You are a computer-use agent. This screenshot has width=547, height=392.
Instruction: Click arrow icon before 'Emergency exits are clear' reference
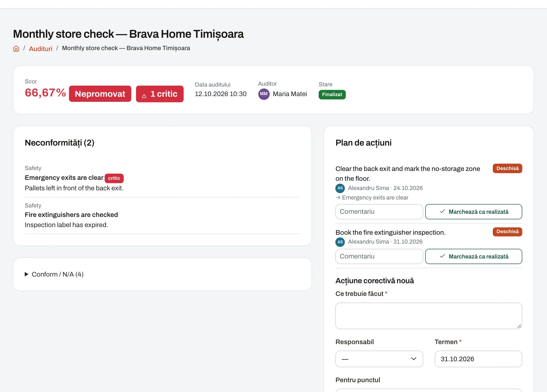[x=338, y=197]
